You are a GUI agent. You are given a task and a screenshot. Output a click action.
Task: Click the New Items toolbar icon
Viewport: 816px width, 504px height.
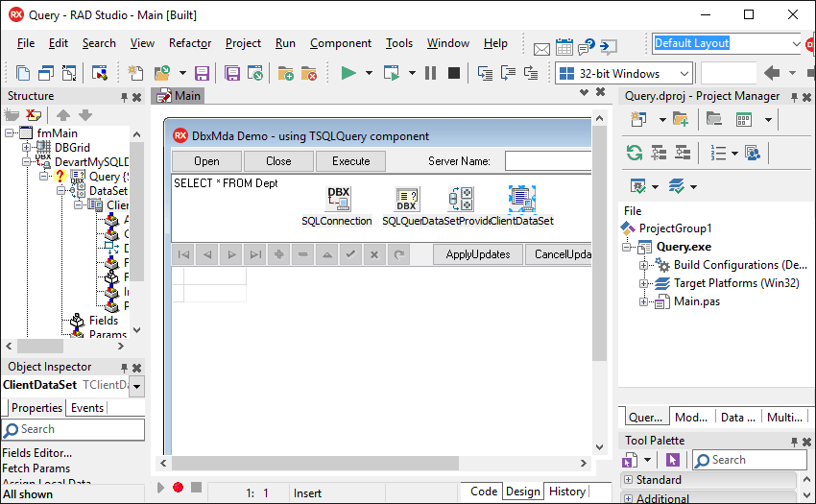click(135, 73)
